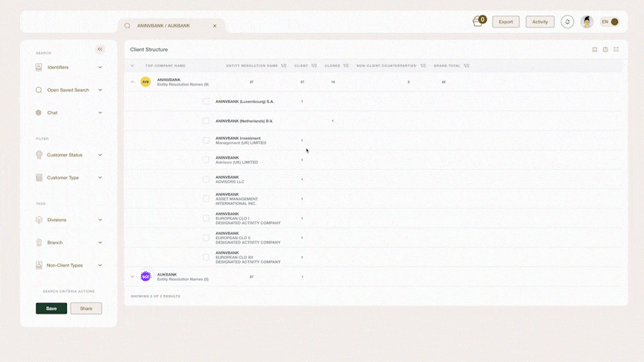This screenshot has width=644, height=362.
Task: Click the Export button
Action: (x=505, y=22)
